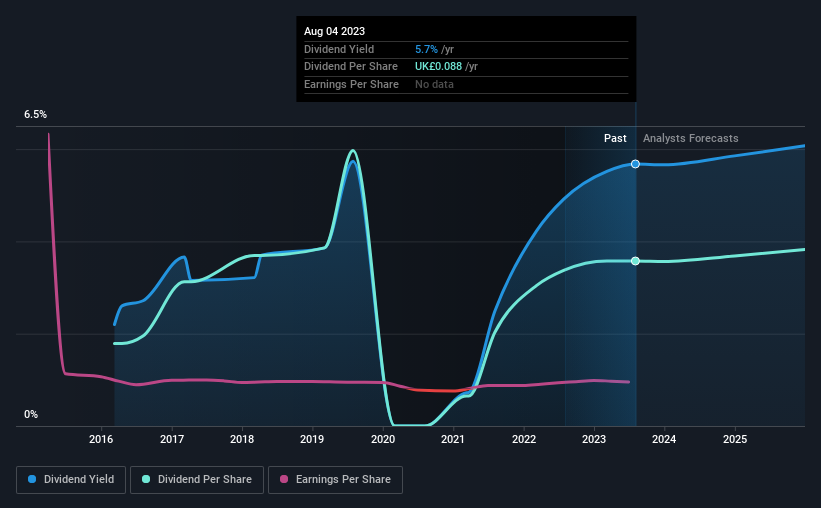821x508 pixels.
Task: Click the 2023 x-axis label
Action: point(594,439)
